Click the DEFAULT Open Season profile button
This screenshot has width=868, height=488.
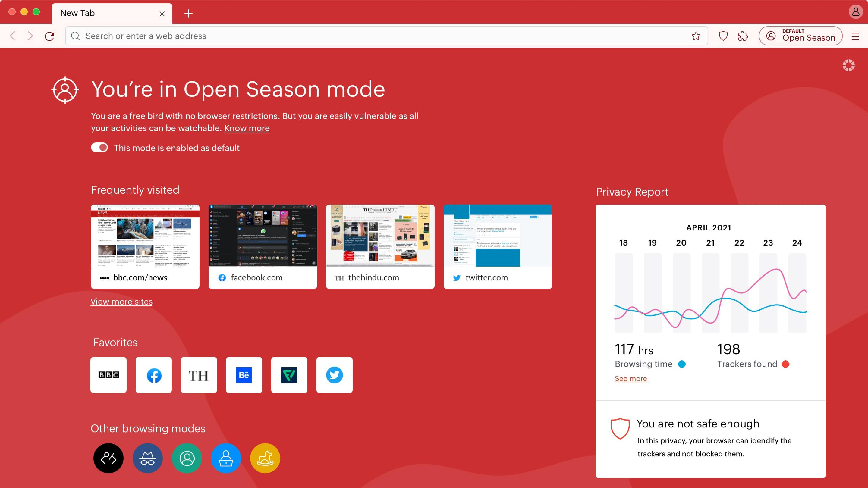coord(800,36)
